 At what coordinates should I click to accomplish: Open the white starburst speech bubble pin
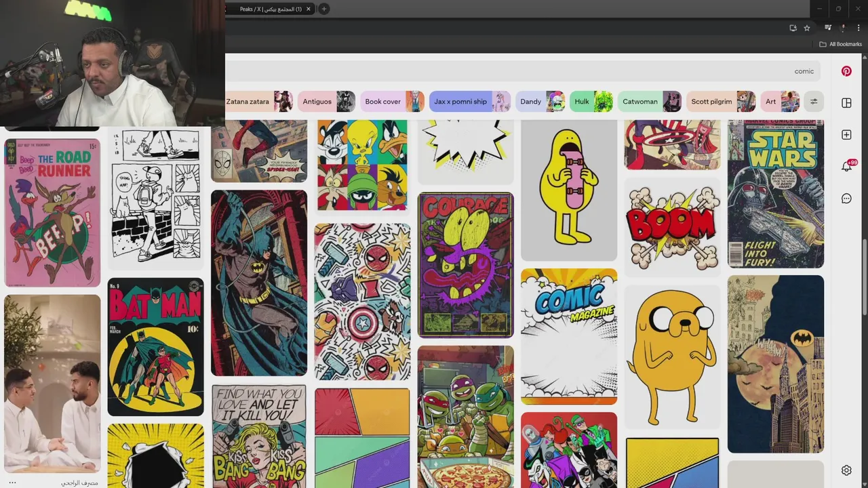(x=466, y=152)
